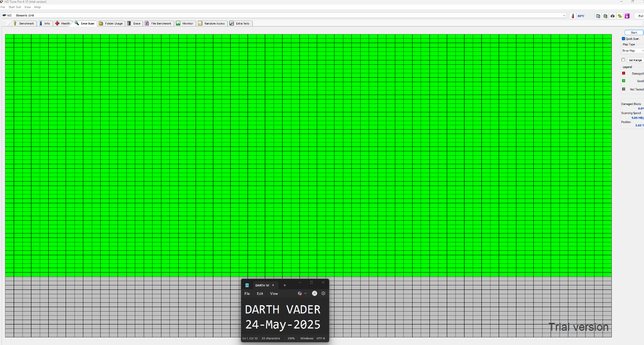Select the Error Scan tab
This screenshot has height=345, width=644.
(85, 23)
